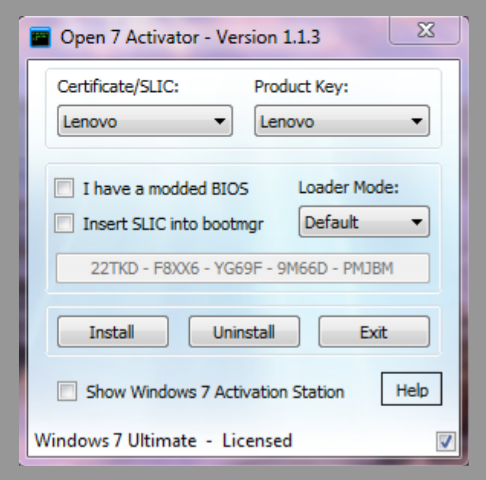Open the Certificate/SLIC Lenovo dropdown
The image size is (486, 480).
[x=145, y=121]
